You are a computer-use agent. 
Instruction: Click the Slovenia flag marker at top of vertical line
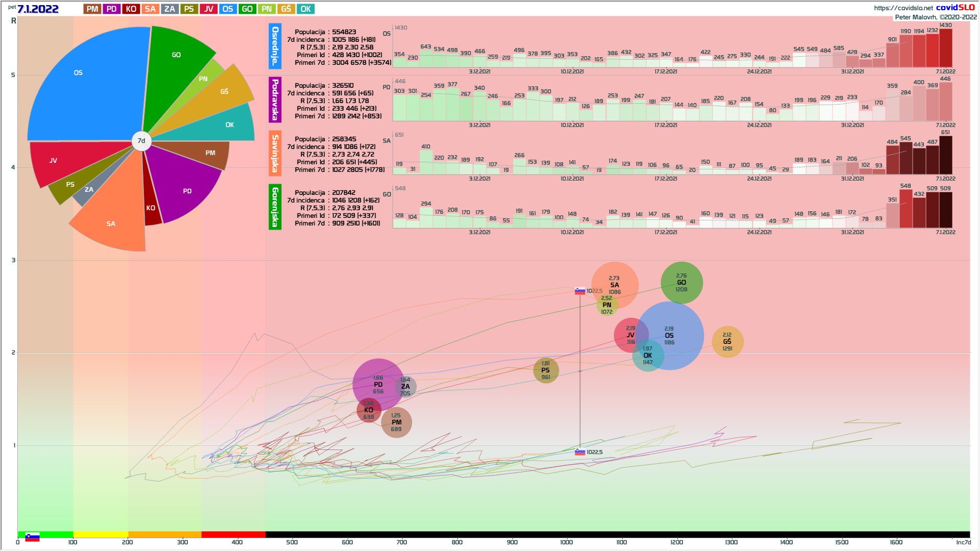pos(580,291)
